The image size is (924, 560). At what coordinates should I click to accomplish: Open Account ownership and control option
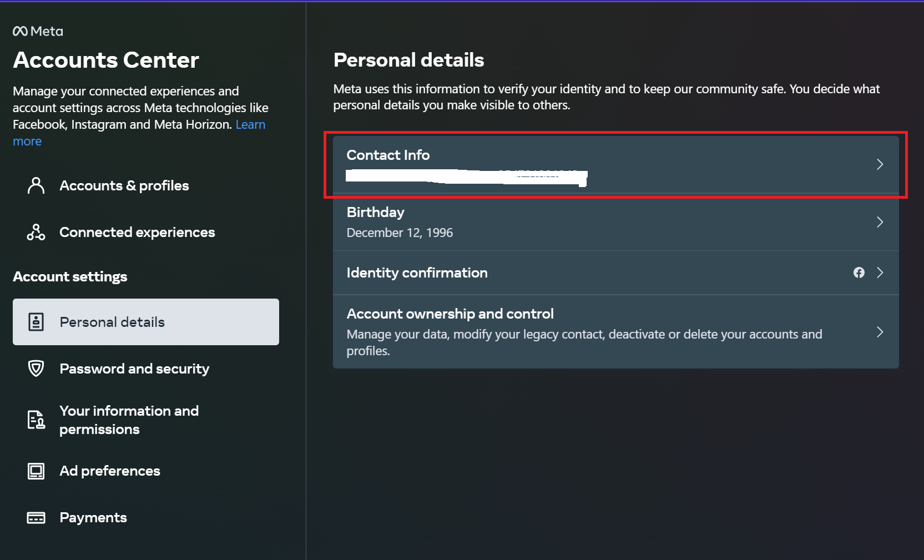(615, 332)
